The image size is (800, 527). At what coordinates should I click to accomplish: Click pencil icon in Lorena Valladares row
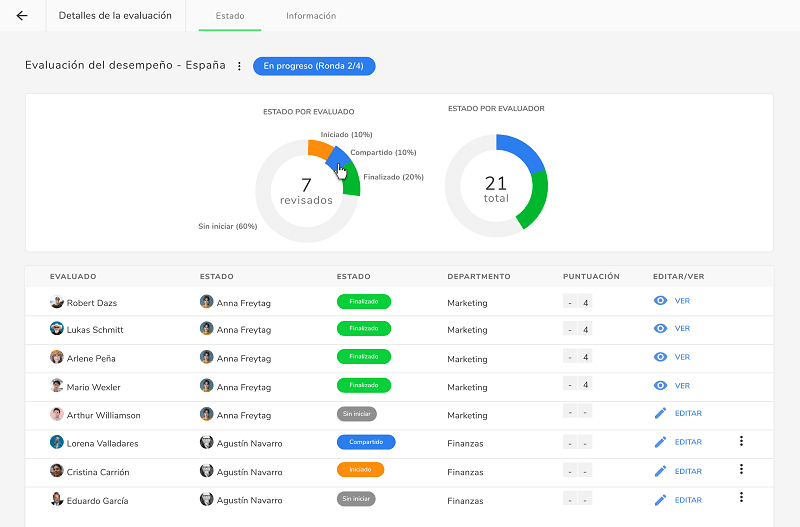(660, 442)
